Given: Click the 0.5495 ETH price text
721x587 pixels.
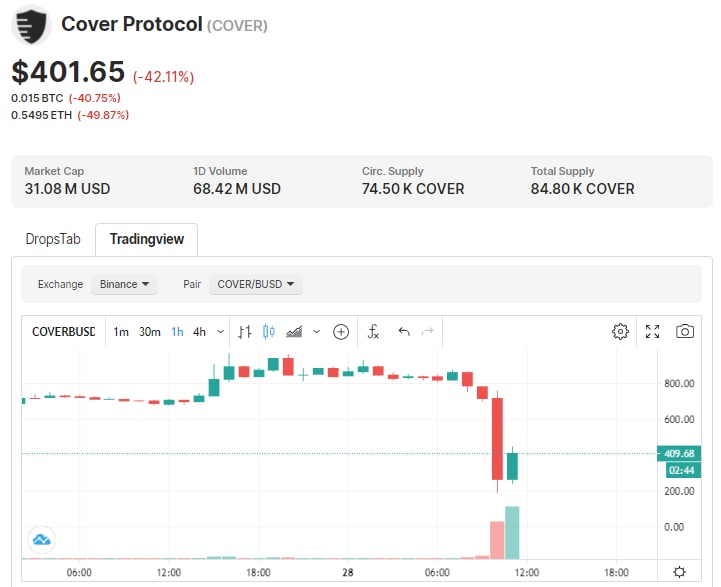Looking at the screenshot, I should (41, 115).
